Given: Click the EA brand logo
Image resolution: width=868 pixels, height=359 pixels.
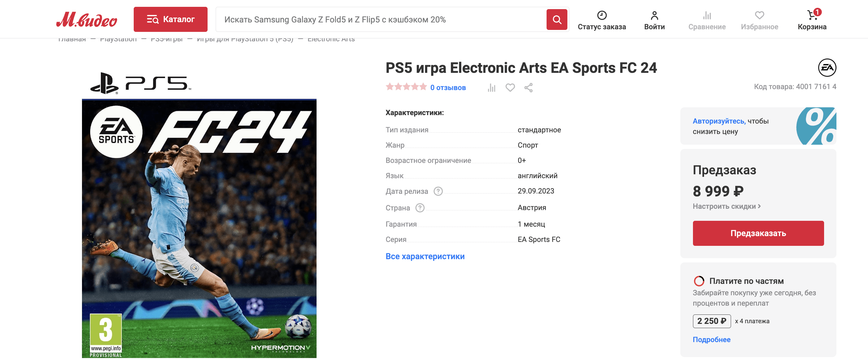Looking at the screenshot, I should point(827,68).
